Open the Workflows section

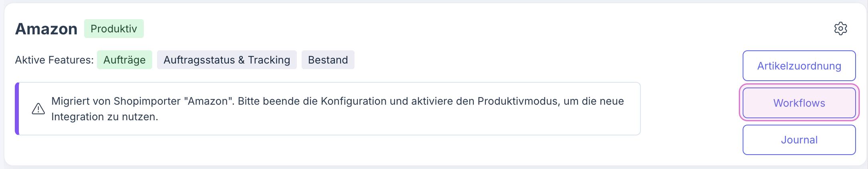click(x=799, y=103)
